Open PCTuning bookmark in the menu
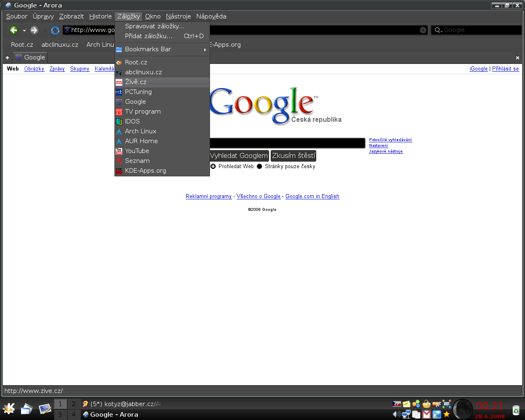Viewport: 525px width, 420px height. [x=162, y=92]
